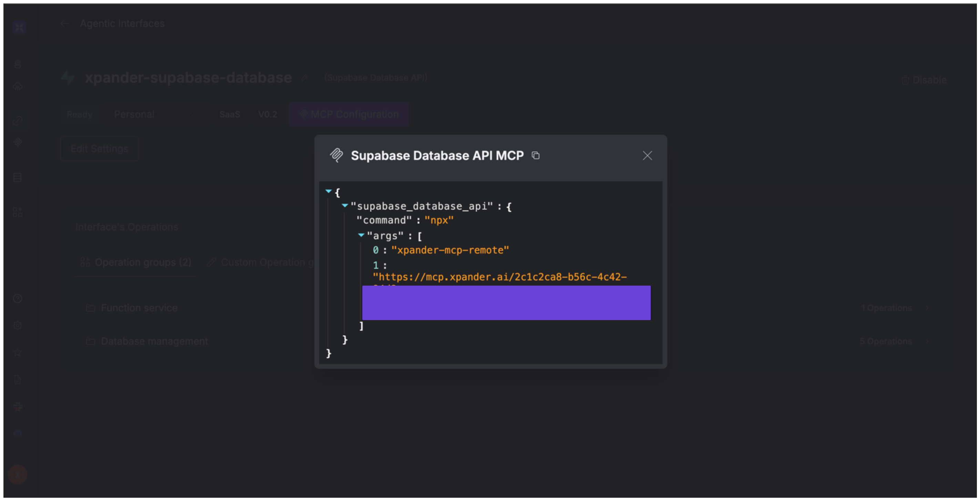Collapse the args array arrow

click(361, 235)
